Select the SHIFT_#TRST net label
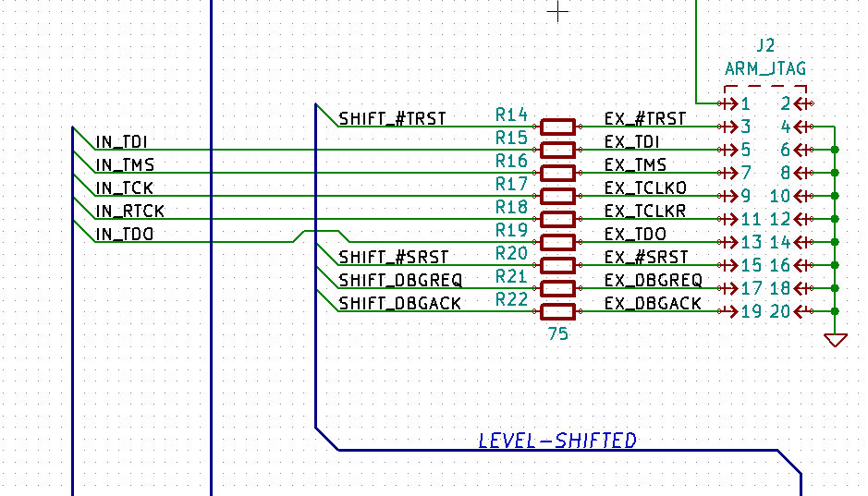868x496 pixels. click(392, 119)
